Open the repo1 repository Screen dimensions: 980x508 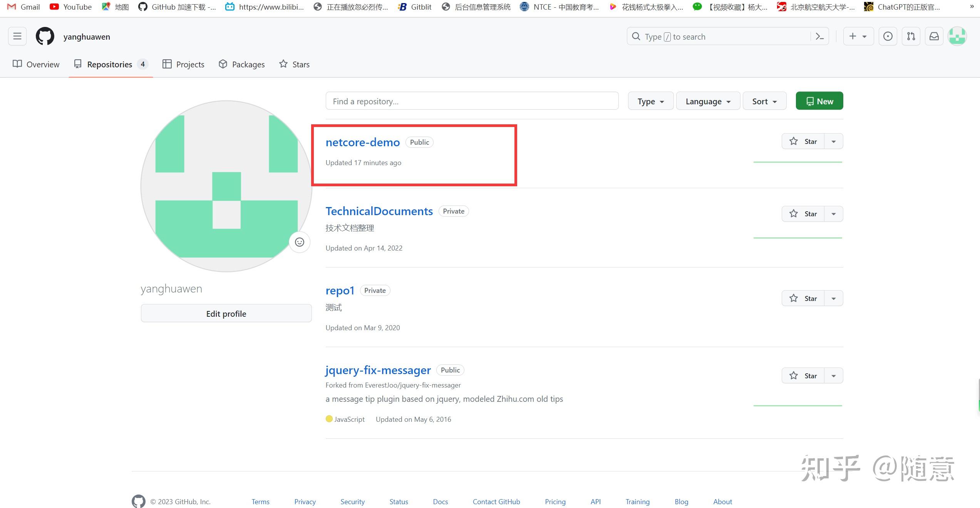click(x=340, y=290)
